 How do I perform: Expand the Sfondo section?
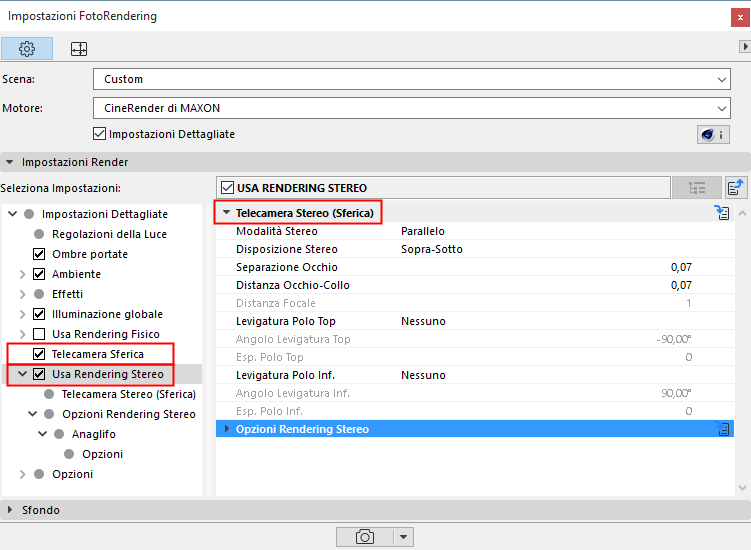click(x=10, y=510)
